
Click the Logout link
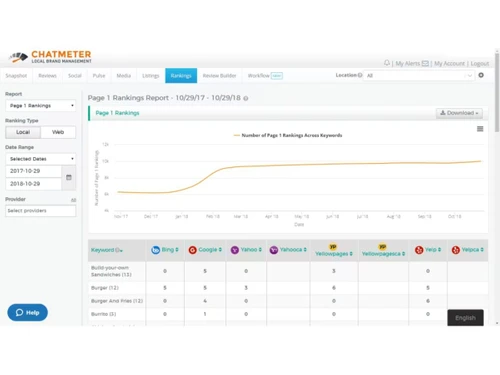(480, 63)
